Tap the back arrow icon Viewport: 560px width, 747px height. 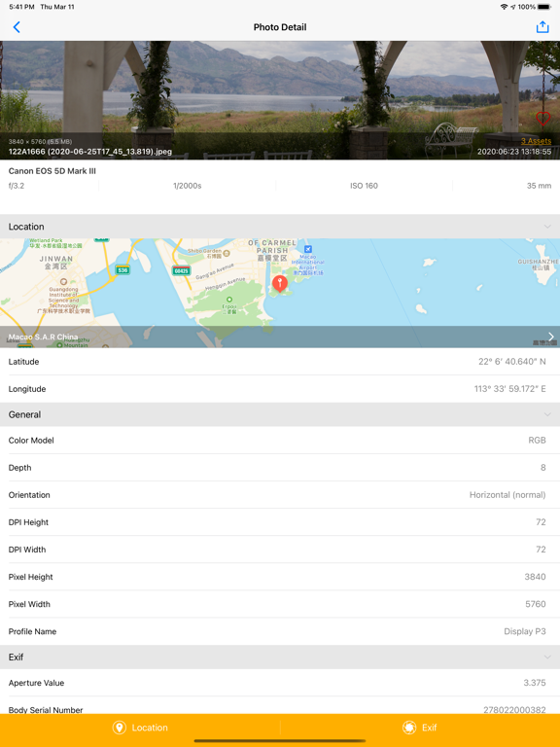click(x=17, y=27)
